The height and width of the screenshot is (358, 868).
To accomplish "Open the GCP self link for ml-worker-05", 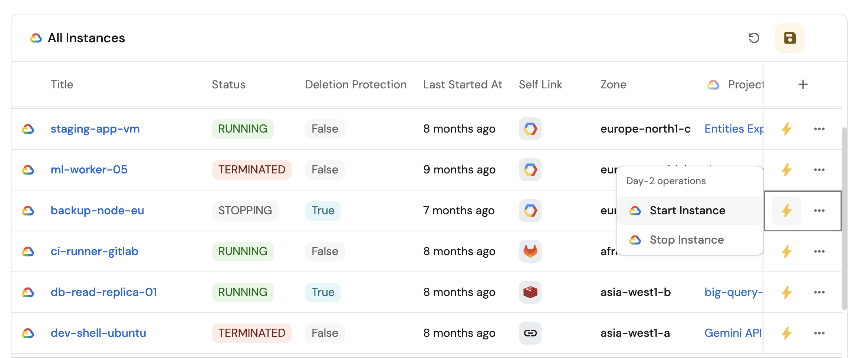I will pos(530,170).
